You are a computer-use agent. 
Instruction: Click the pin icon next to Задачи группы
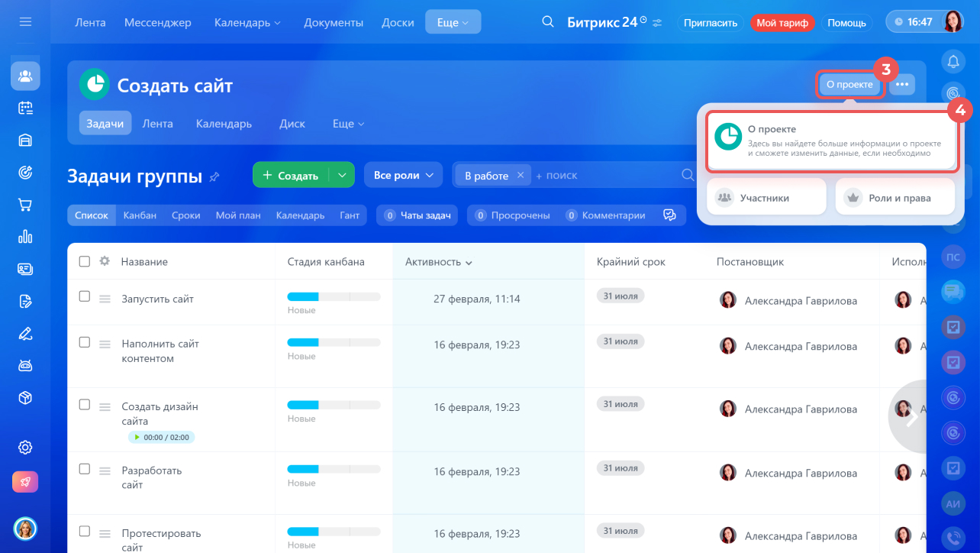pyautogui.click(x=214, y=177)
